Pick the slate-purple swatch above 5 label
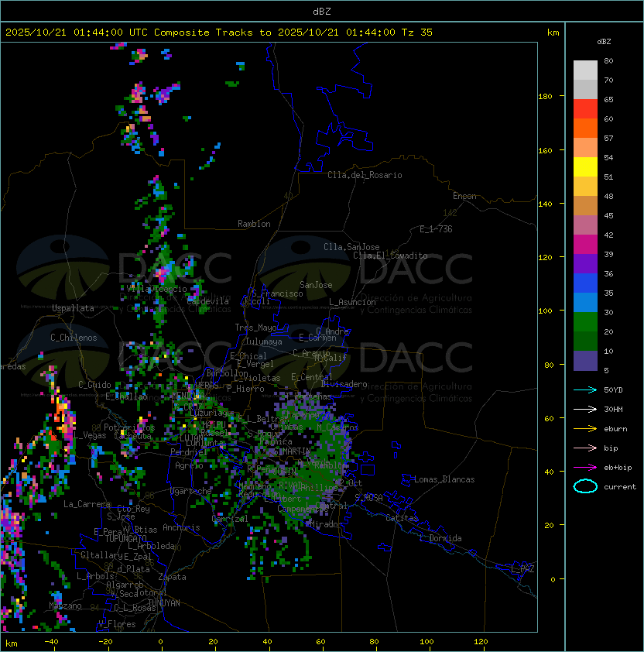This screenshot has height=652, width=644. tap(585, 361)
